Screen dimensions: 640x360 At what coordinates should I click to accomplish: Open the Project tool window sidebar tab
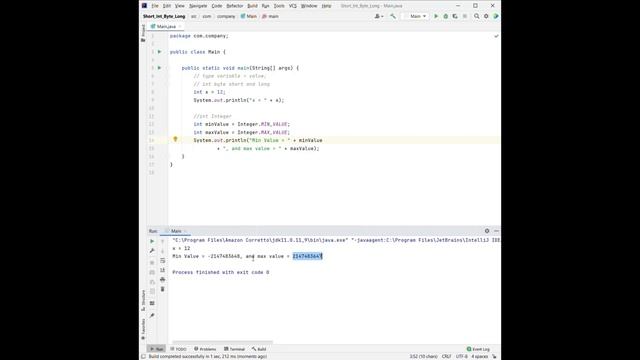[143, 33]
